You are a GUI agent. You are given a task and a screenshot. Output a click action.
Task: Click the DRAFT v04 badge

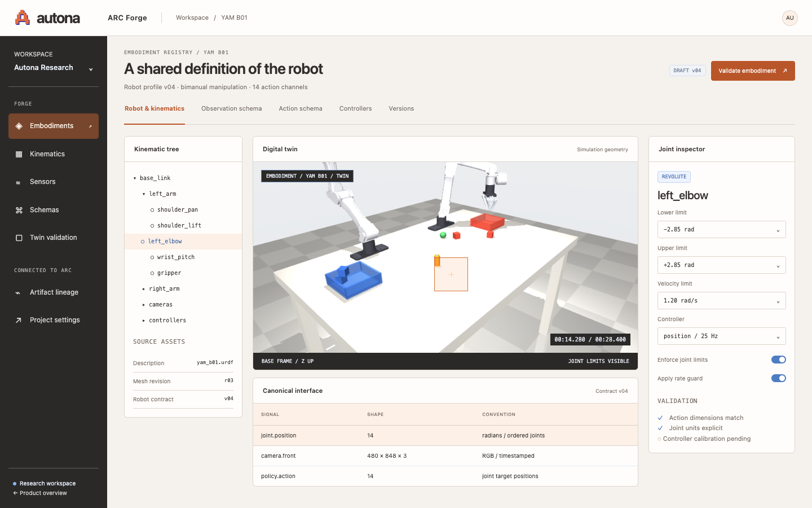click(x=687, y=71)
